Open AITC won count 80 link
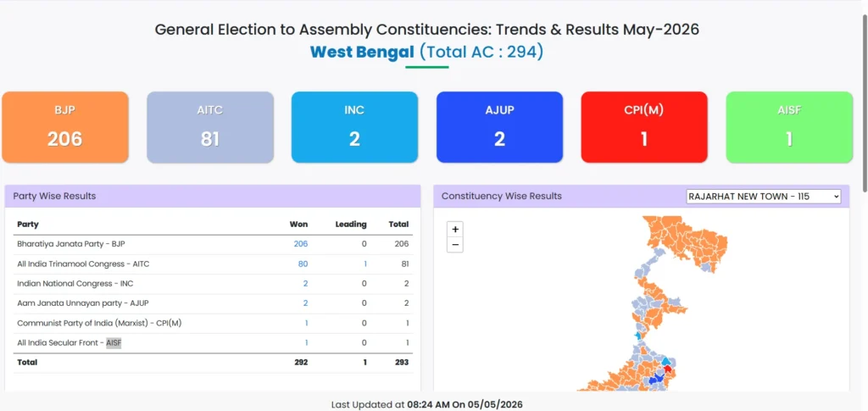Screen dimensions: 868x411 click(303, 264)
